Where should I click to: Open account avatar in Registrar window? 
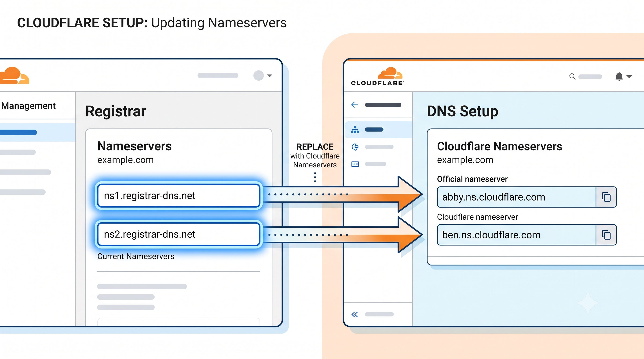(x=259, y=75)
